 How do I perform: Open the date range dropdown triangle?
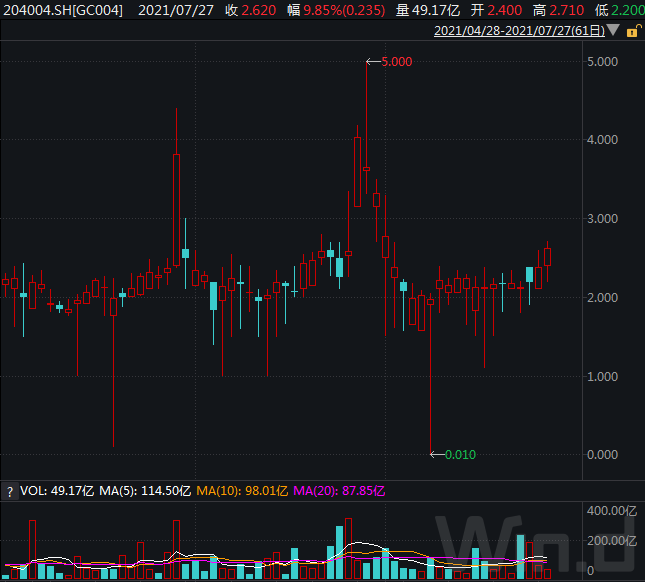click(613, 30)
